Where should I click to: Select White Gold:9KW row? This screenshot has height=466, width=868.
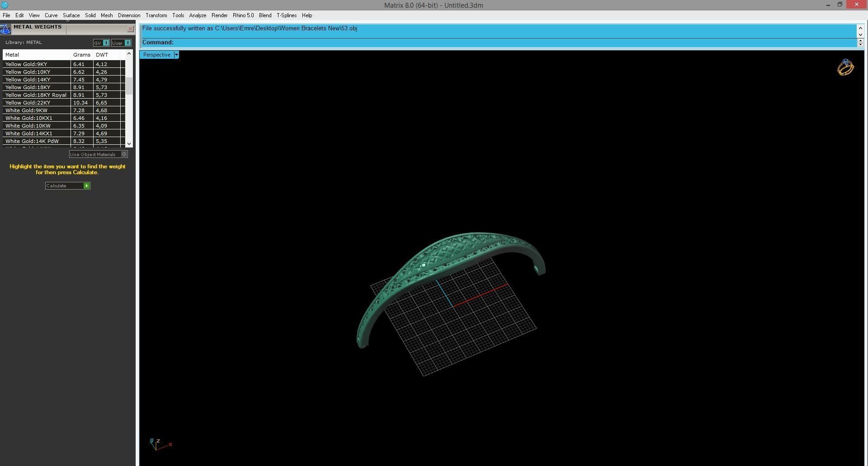pos(64,110)
